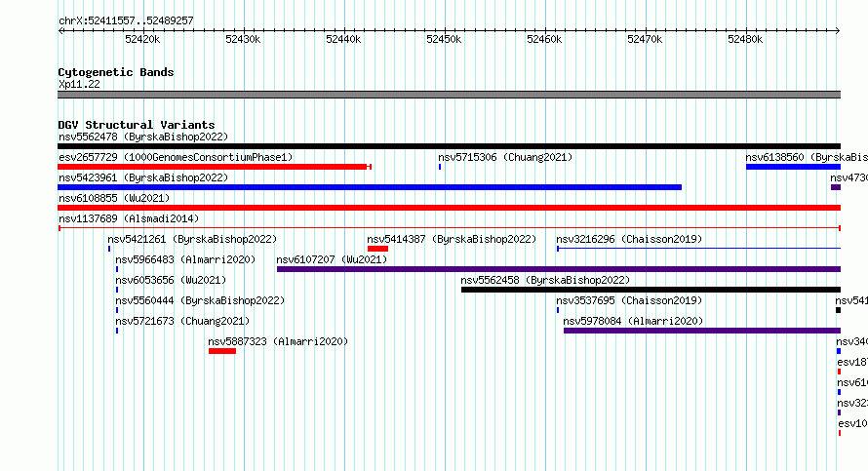Open variant label nsv5887323 (Almarri2020)

pyautogui.click(x=279, y=341)
